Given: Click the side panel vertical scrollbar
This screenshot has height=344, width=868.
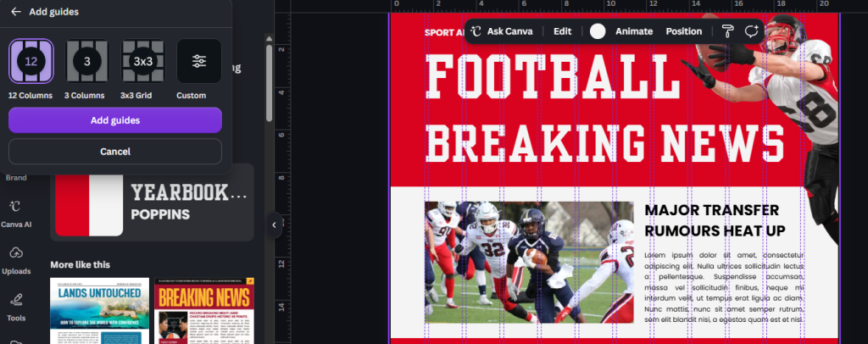Looking at the screenshot, I should click(x=269, y=83).
